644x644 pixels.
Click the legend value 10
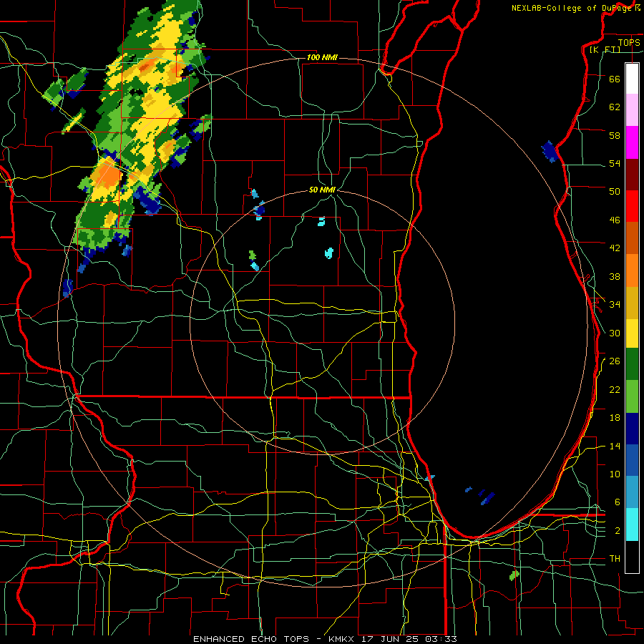tap(615, 474)
